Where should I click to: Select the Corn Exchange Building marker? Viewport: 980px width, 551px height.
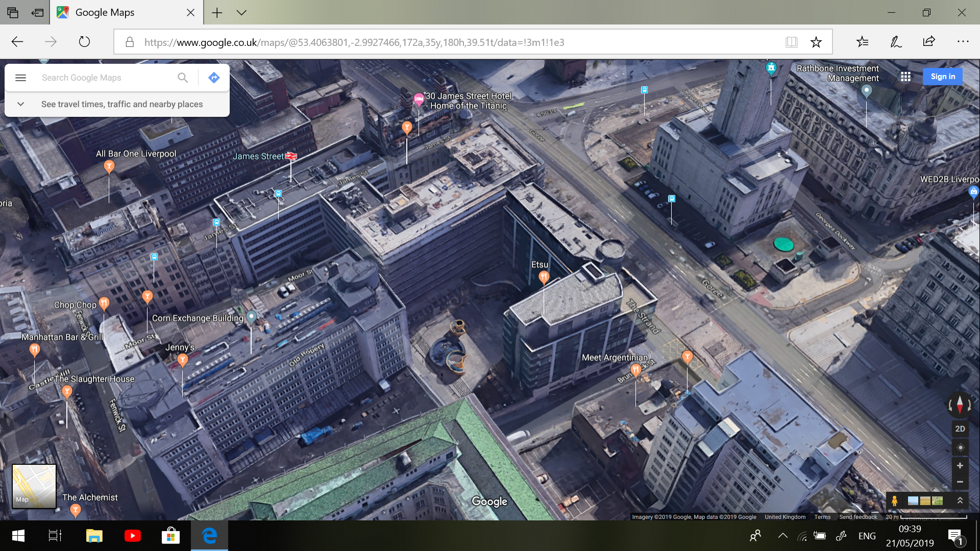pos(251,317)
